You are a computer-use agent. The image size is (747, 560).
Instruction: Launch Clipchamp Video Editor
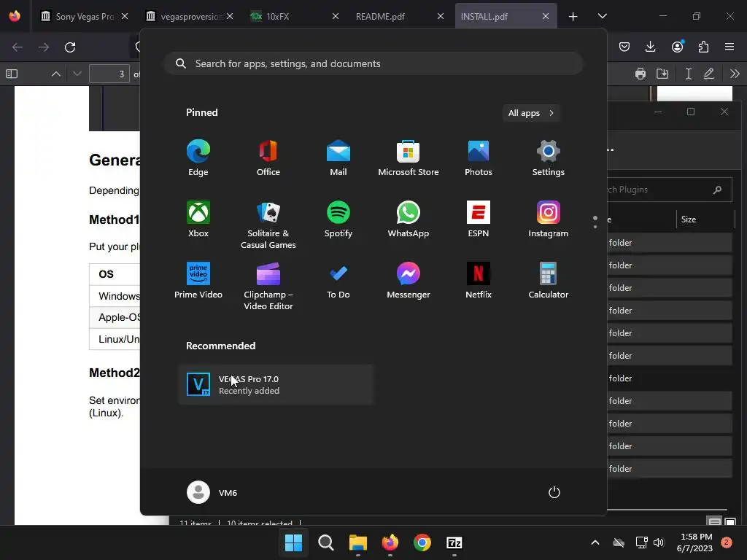[x=268, y=286]
